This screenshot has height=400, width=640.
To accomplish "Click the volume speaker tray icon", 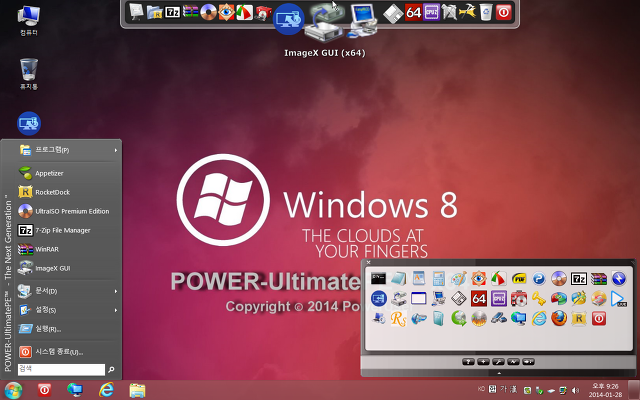I will 576,391.
